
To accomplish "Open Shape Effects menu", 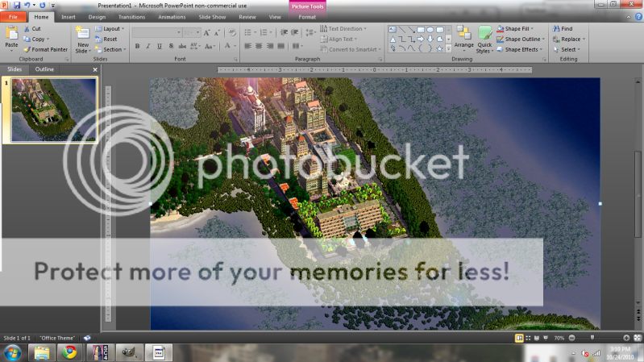I will coord(520,49).
